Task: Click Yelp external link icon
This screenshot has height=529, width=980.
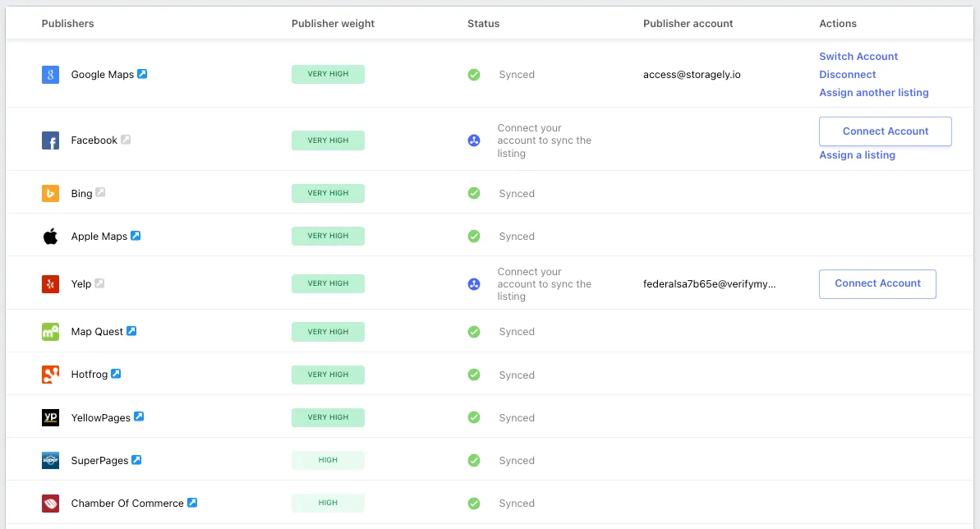Action: click(x=99, y=283)
